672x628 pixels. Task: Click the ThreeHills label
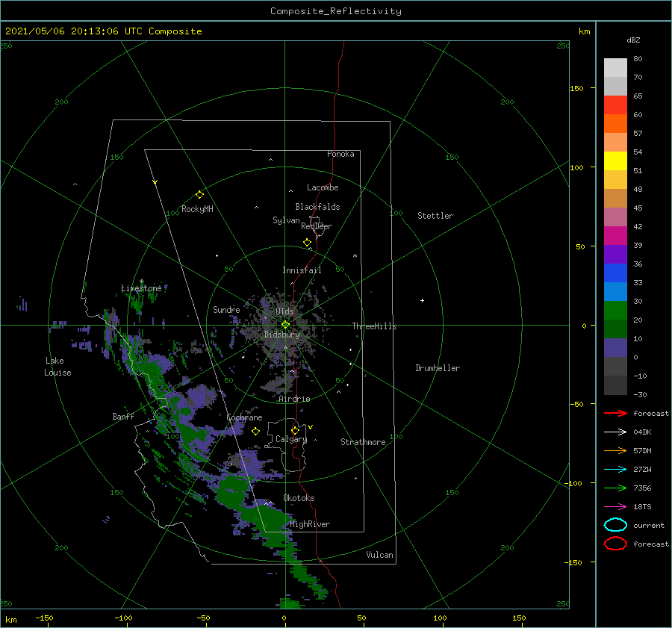(x=375, y=326)
